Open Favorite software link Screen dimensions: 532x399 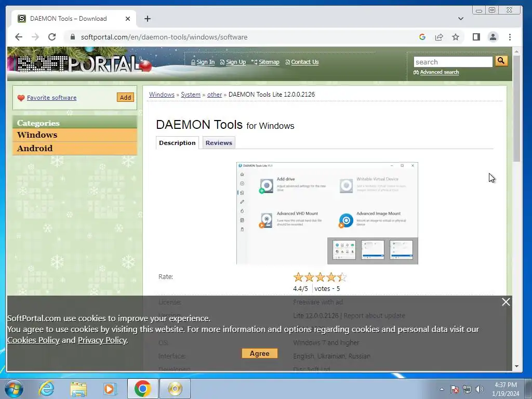coord(51,98)
